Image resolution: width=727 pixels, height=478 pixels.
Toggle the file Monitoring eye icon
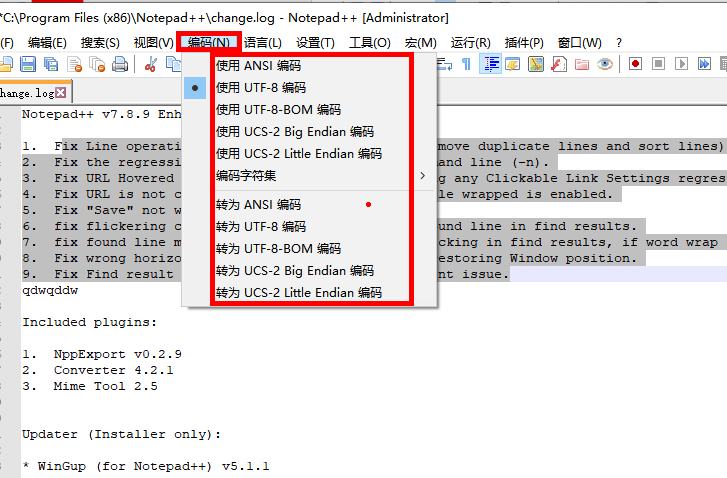605,64
